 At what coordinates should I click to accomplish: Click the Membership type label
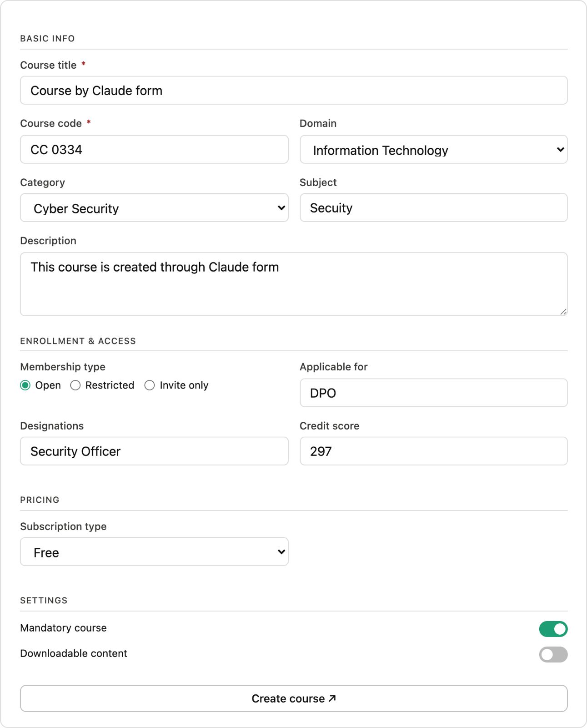(x=63, y=367)
